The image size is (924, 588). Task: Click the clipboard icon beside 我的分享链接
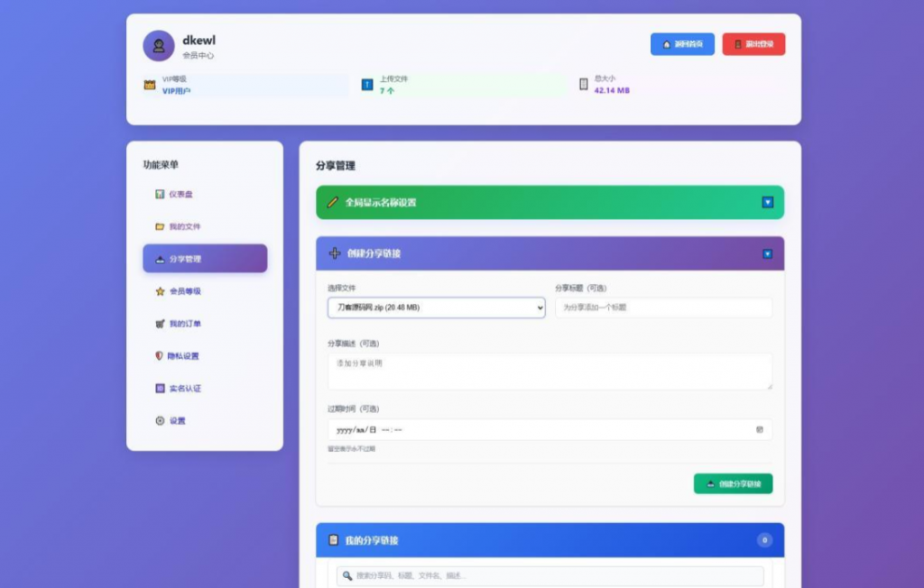point(334,540)
